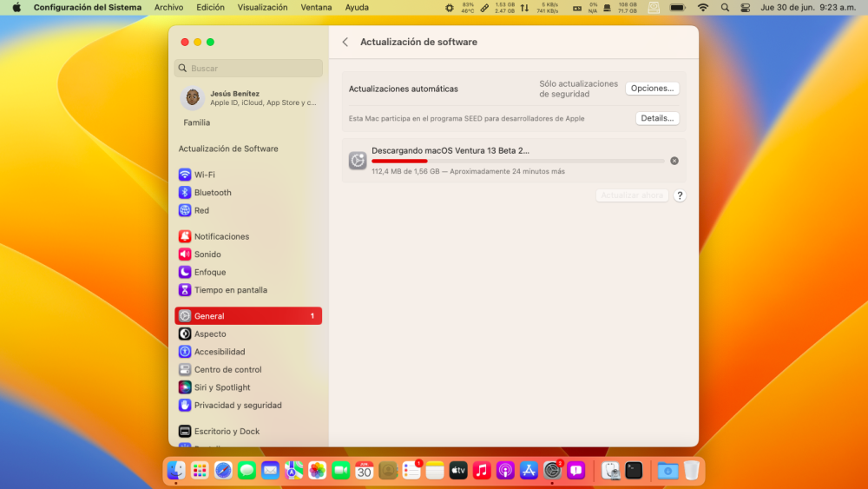Screen dimensions: 868x489
Task: Open Finder from the Dock
Action: pyautogui.click(x=176, y=471)
